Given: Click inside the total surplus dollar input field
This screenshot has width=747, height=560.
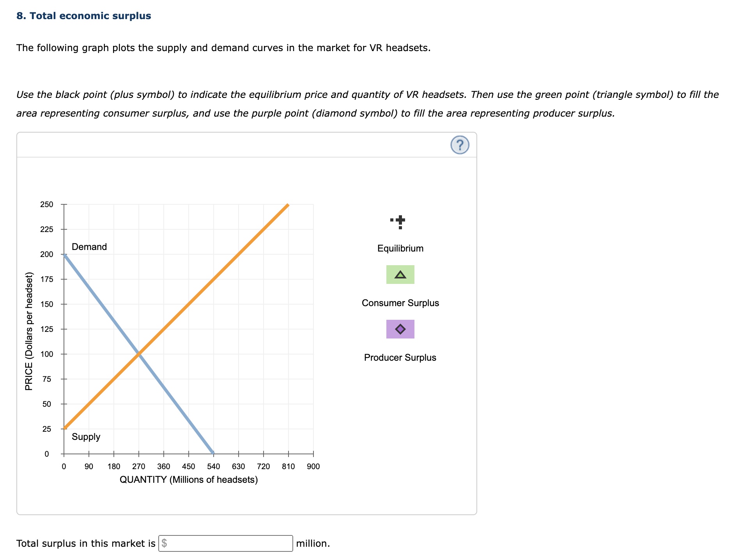Looking at the screenshot, I should [225, 543].
